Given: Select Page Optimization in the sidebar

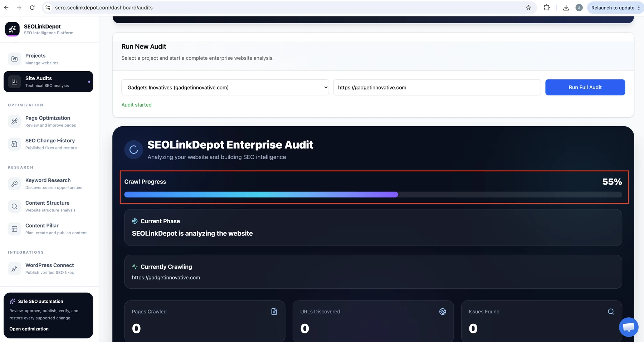Looking at the screenshot, I should [x=48, y=121].
